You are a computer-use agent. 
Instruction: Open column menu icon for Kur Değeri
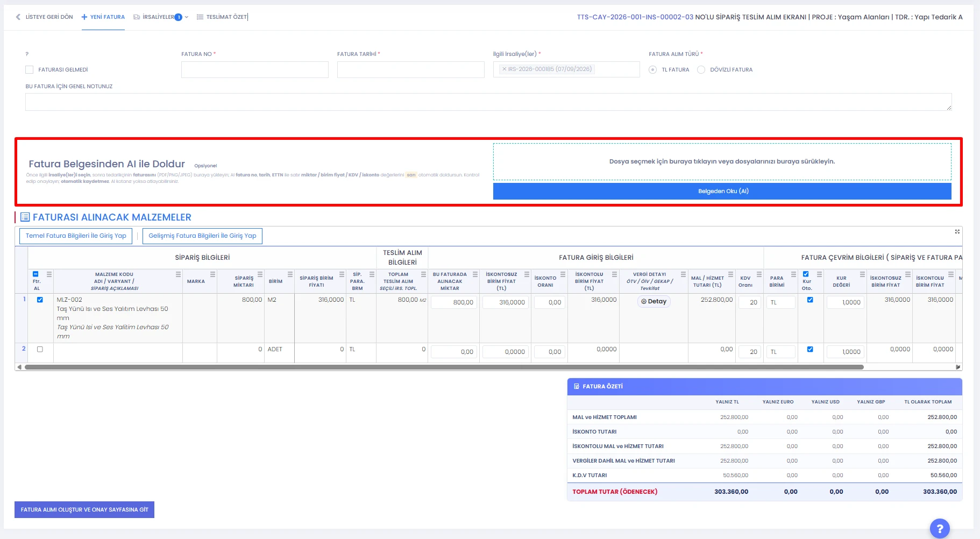(862, 274)
